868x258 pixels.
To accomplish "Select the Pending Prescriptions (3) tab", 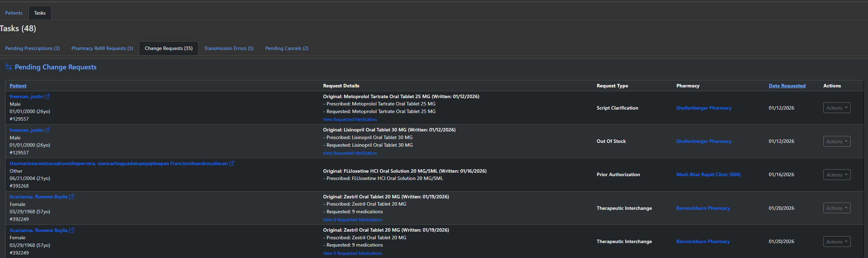I will click(x=32, y=48).
